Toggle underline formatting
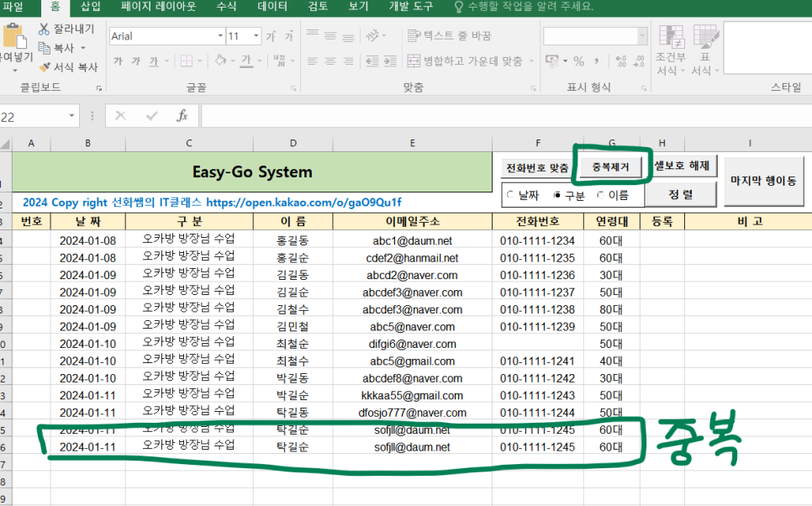 point(154,61)
